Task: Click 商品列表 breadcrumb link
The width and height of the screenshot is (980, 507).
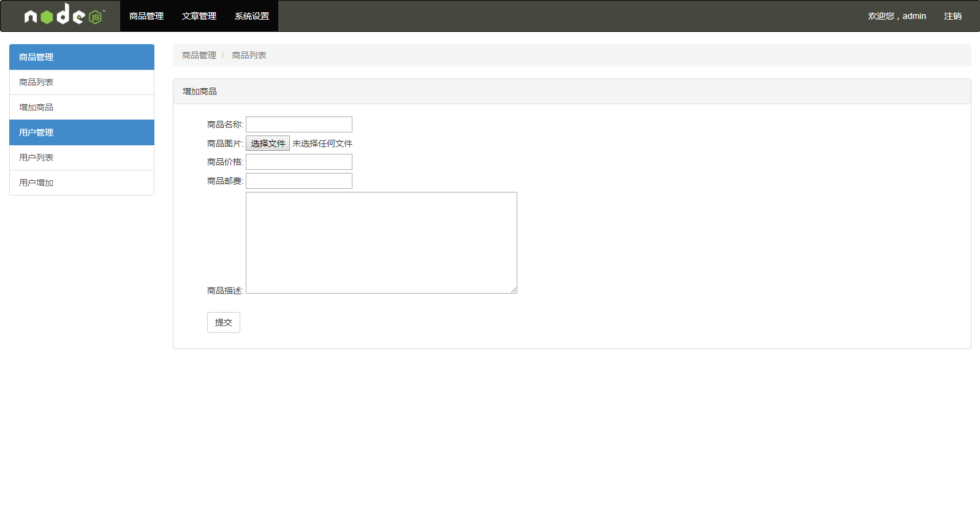Action: pos(249,55)
